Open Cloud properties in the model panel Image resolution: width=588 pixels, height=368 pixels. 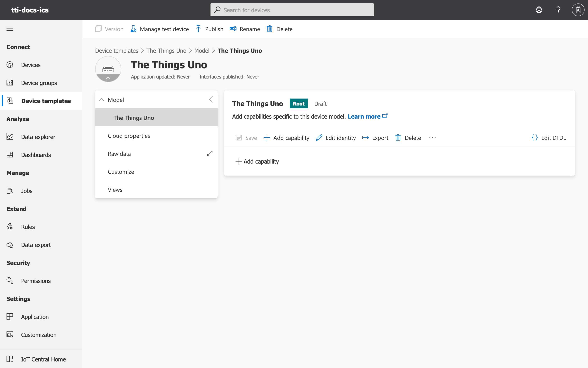[x=156, y=136]
